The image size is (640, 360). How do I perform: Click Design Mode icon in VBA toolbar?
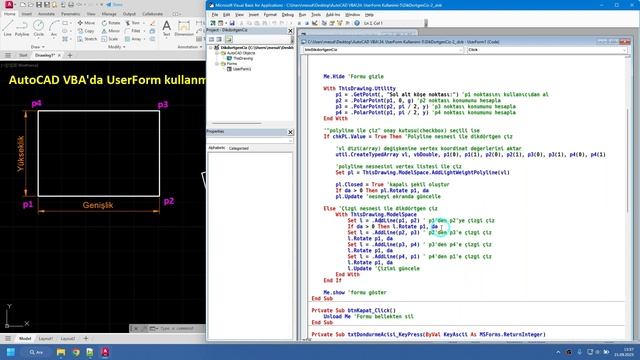pos(315,23)
